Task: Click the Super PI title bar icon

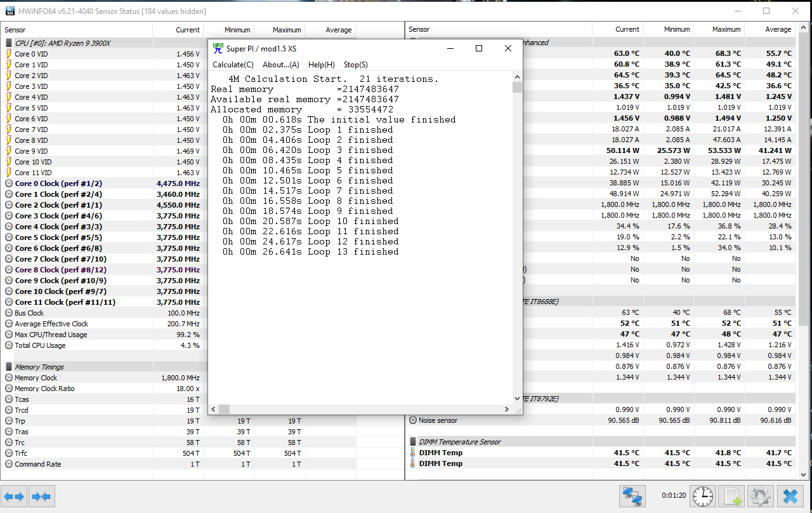Action: 218,49
